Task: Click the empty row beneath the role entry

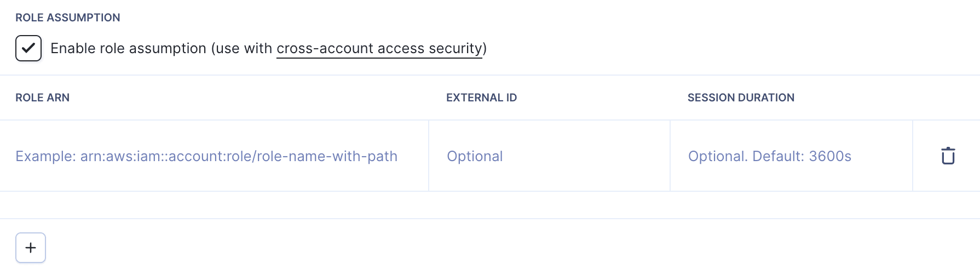Action: 489,205
